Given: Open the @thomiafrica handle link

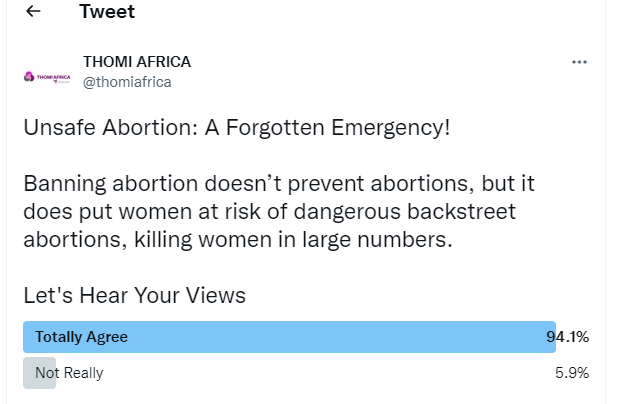Looking at the screenshot, I should point(127,82).
